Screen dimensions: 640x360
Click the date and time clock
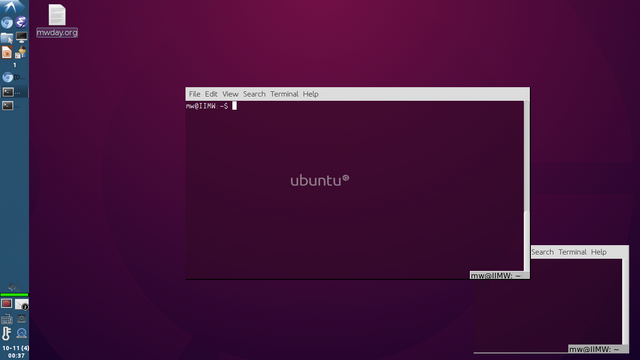point(15,352)
